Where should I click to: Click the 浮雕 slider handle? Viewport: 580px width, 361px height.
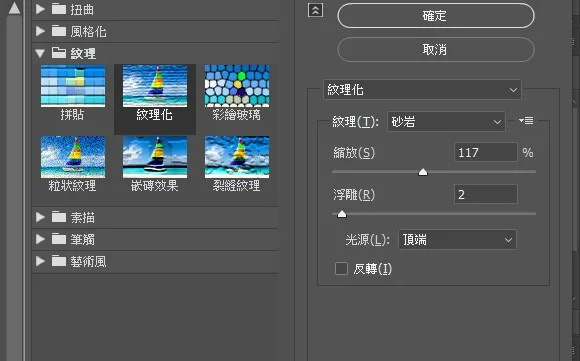click(x=342, y=214)
